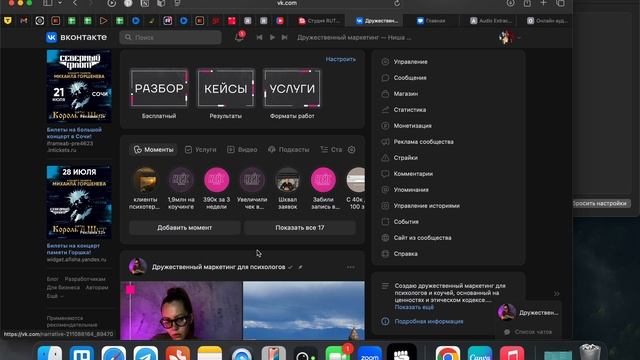
Task: Open Сайт из сообщества menu item
Action: (422, 238)
